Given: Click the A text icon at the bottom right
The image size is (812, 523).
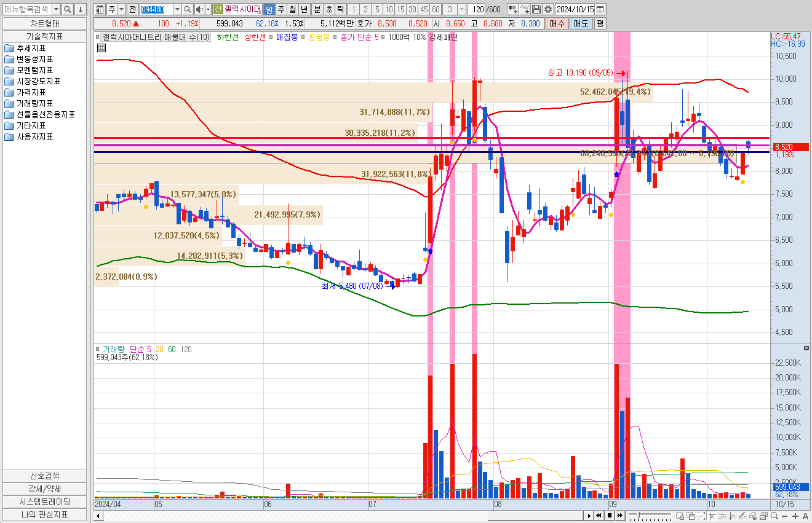Looking at the screenshot, I should click(805, 516).
